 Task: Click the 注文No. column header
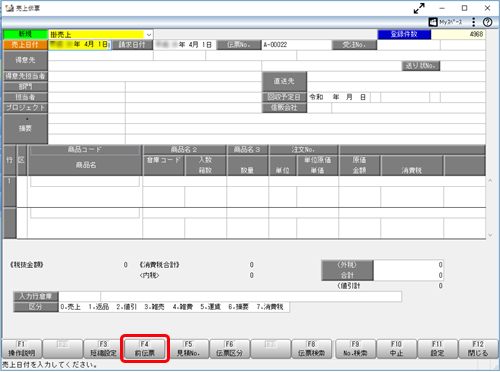pos(303,150)
